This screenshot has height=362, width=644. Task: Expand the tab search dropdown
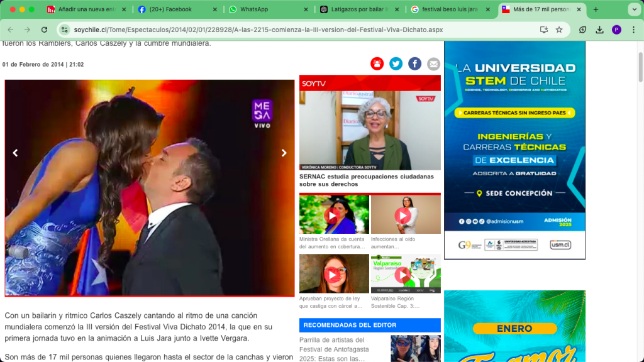634,9
